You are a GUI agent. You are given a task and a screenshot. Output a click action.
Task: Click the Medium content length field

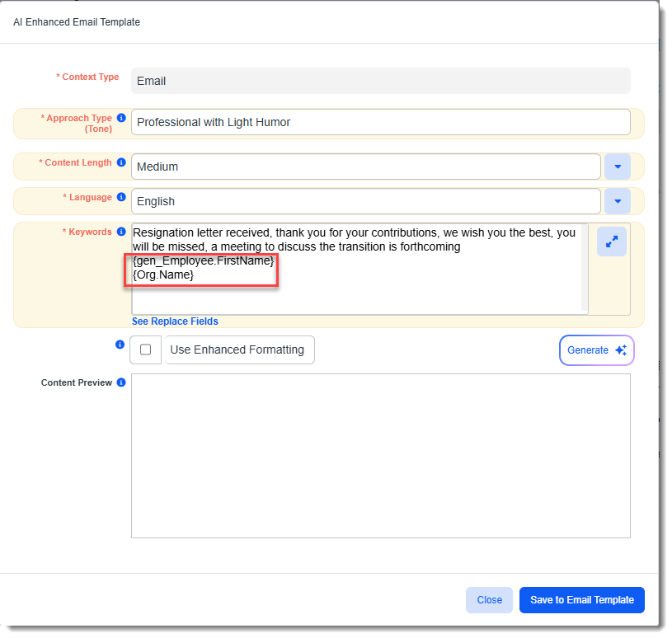(365, 167)
